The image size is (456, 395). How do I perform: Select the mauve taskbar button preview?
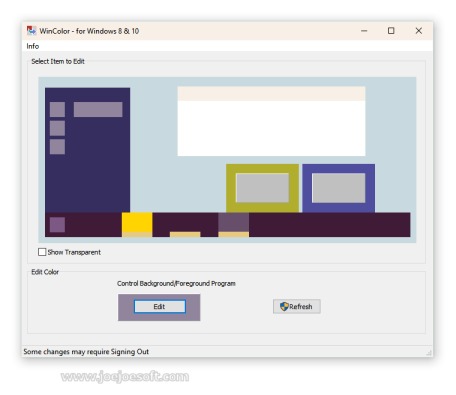point(233,222)
